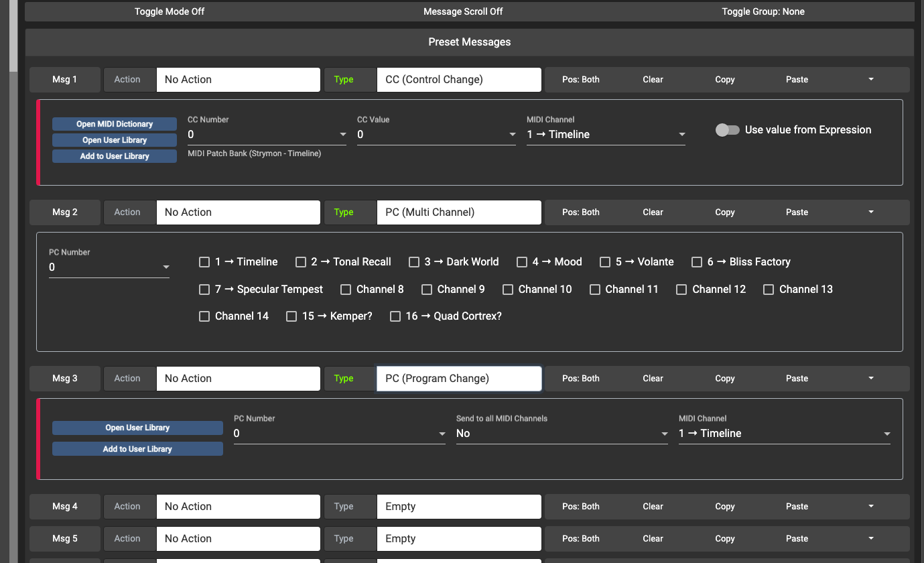Click Copy for Msg 2

click(724, 212)
